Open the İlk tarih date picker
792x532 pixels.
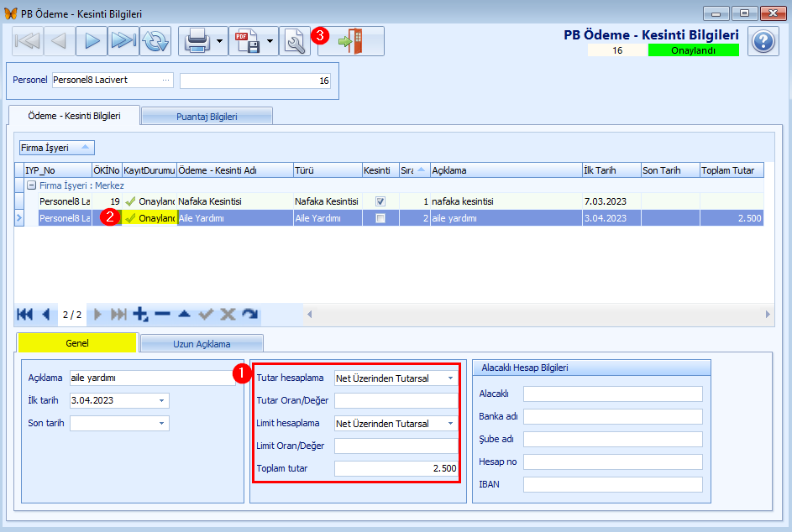pos(161,401)
